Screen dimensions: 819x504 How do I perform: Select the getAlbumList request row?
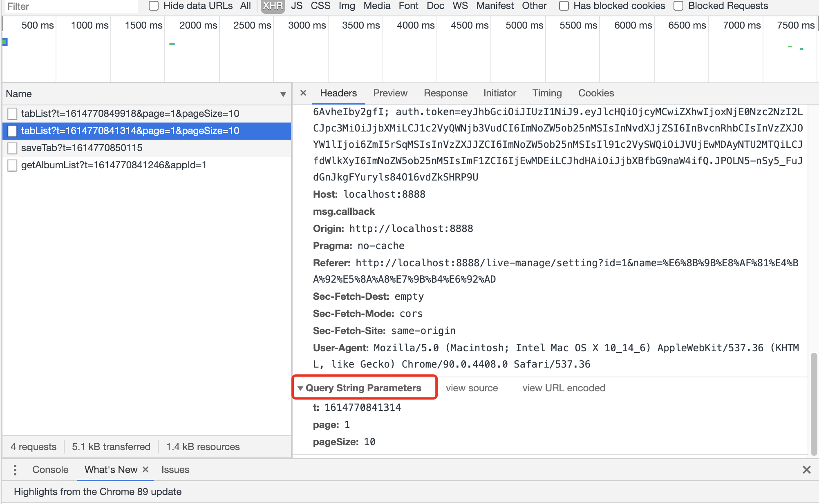(x=114, y=165)
